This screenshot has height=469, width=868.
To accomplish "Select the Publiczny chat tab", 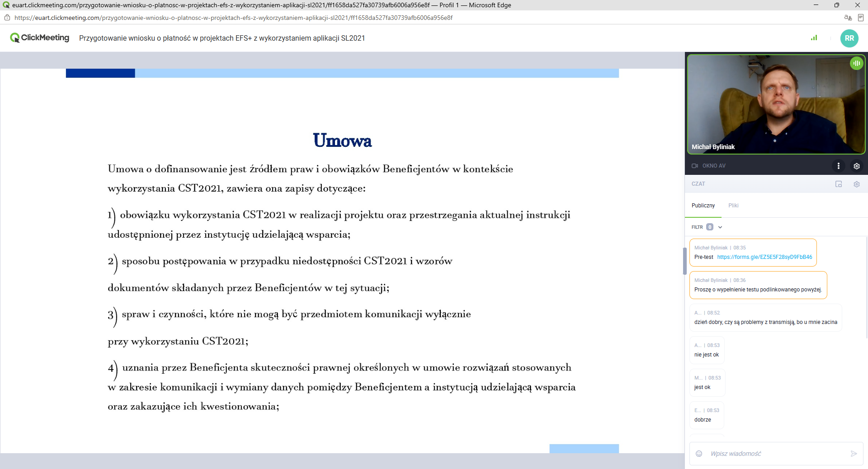I will point(703,206).
